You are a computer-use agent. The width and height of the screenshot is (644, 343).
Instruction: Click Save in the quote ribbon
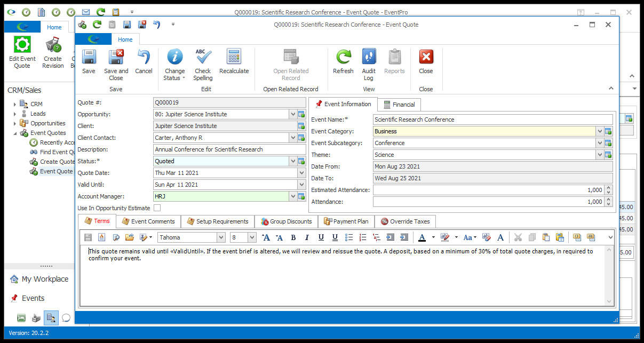(89, 61)
